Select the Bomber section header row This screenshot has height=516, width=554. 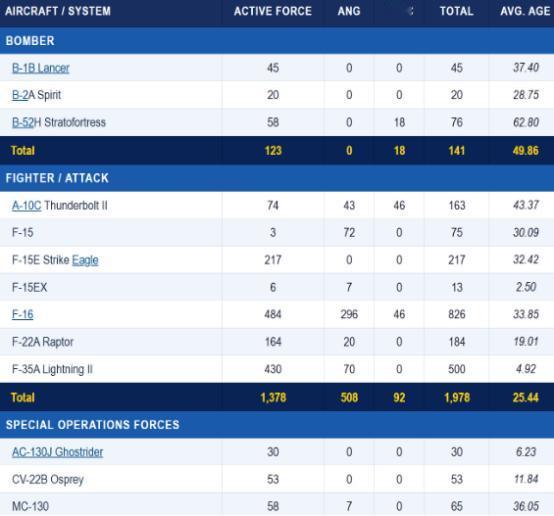click(277, 41)
